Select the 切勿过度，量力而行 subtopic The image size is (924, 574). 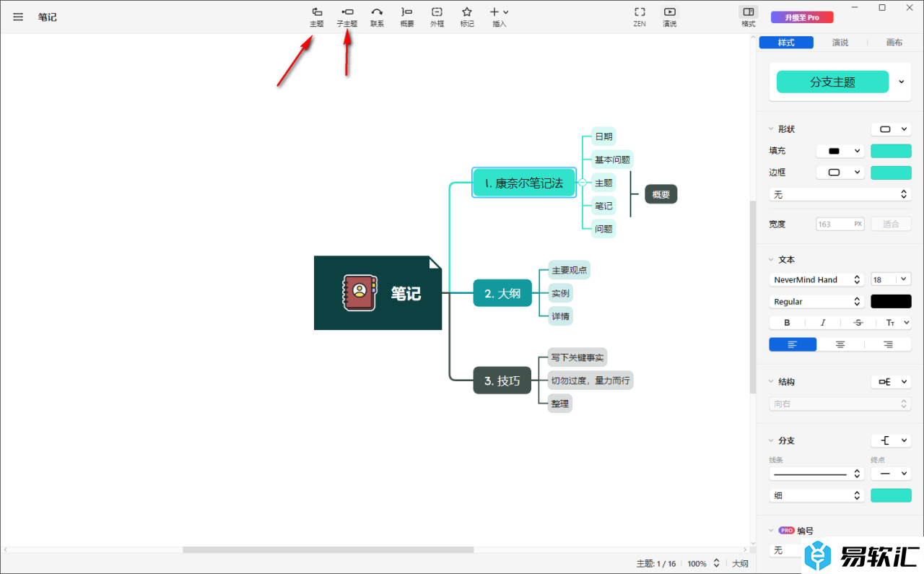[590, 381]
